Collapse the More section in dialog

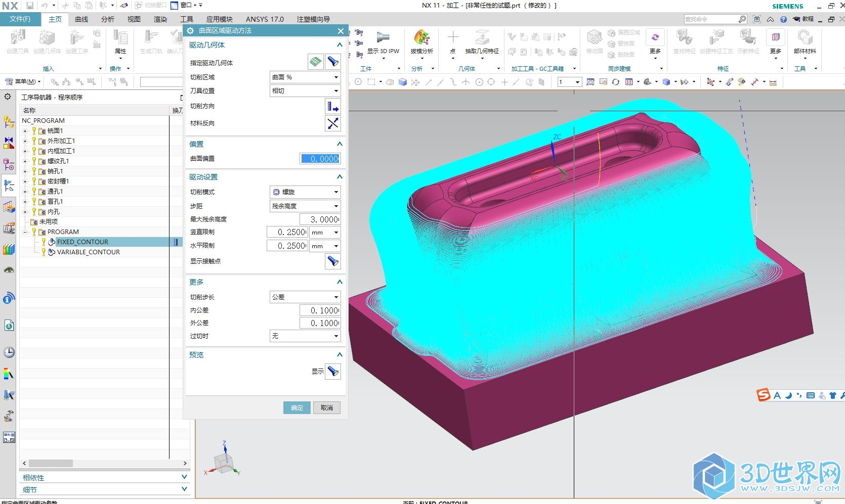pos(340,282)
